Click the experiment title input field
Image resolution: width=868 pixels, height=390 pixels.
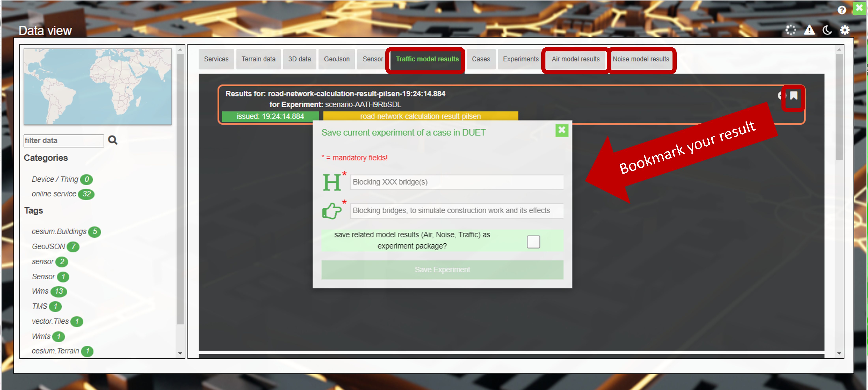(x=456, y=182)
